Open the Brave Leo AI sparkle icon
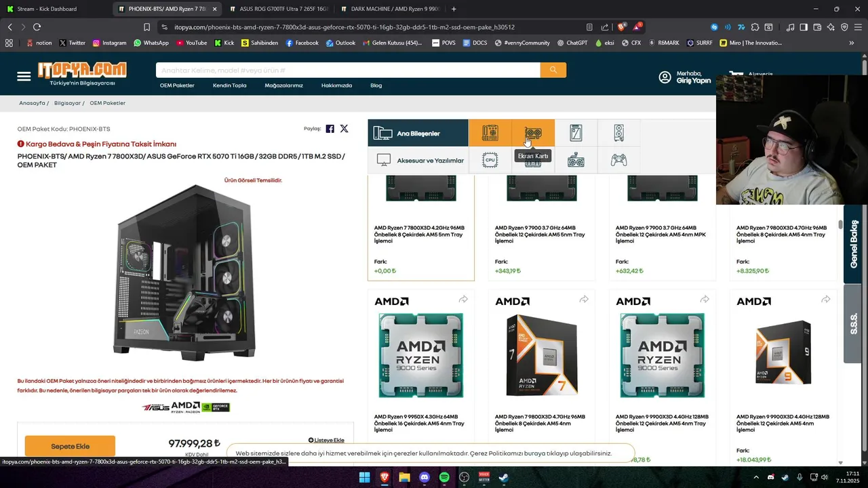Viewport: 868px width, 488px height. [x=831, y=27]
